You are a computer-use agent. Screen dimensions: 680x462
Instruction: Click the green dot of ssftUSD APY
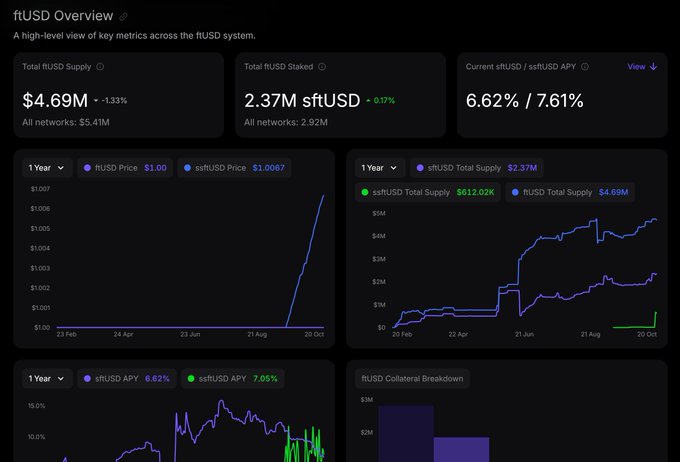[x=191, y=379]
